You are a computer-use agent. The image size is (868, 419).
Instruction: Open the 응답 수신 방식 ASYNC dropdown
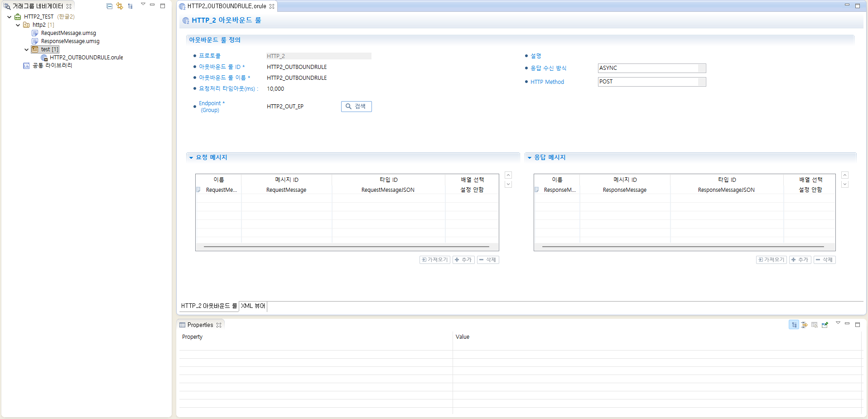coord(701,68)
